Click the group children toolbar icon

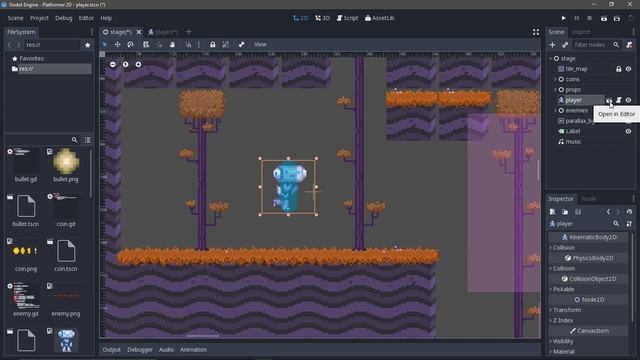coord(225,44)
